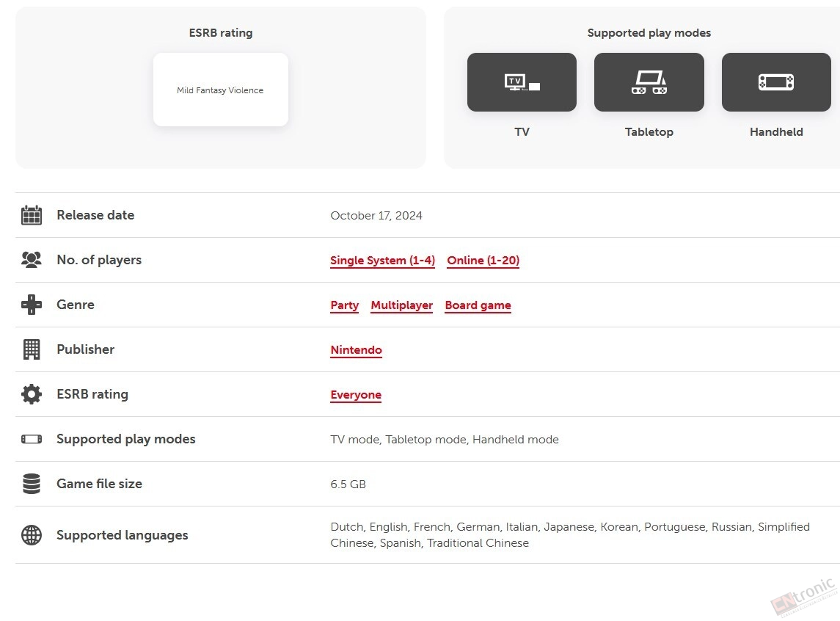Click the gear icon beside ESRB rating

[x=32, y=394]
